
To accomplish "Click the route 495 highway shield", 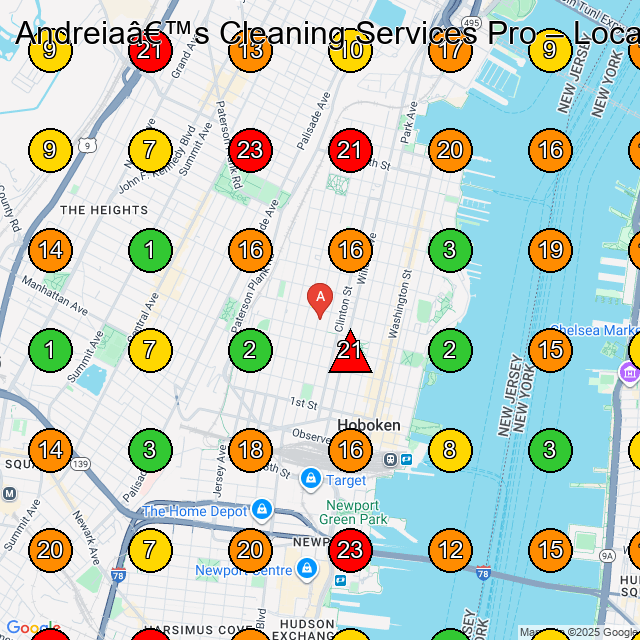I will pyautogui.click(x=471, y=23).
